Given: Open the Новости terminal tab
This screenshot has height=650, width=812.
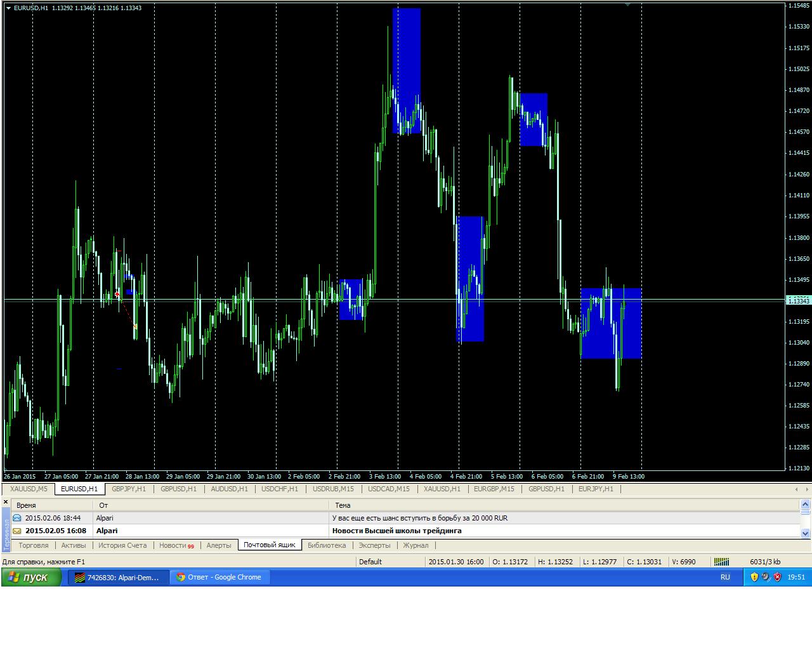Looking at the screenshot, I should click(x=176, y=545).
